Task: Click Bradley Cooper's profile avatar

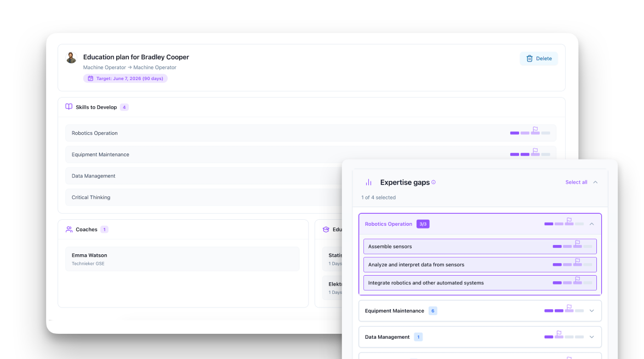Action: 71,57
